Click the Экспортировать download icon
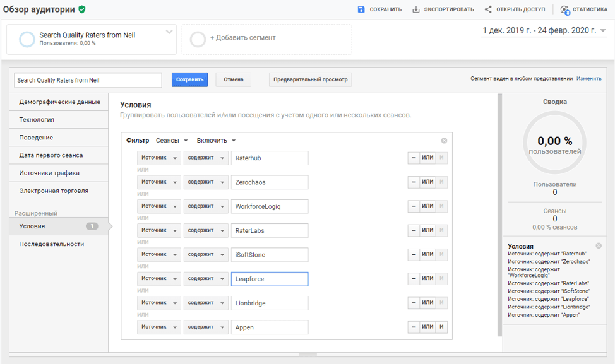This screenshot has height=364, width=615. point(415,9)
